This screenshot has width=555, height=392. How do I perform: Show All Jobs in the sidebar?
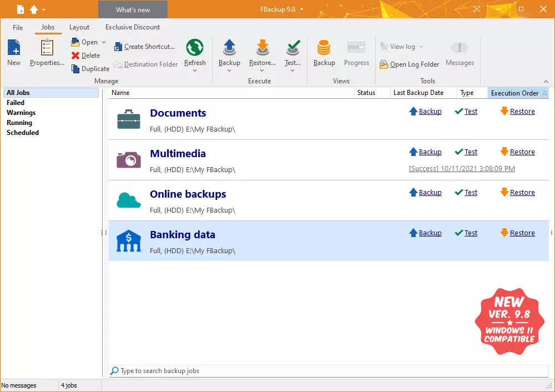coord(51,93)
